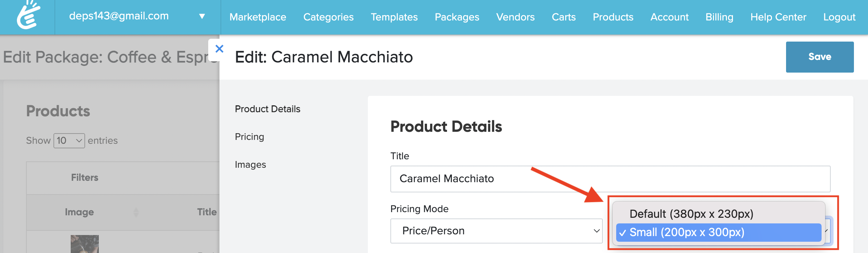Screen dimensions: 868x253
Task: Close the Edit Caramel Macchiato panel
Action: 219,49
